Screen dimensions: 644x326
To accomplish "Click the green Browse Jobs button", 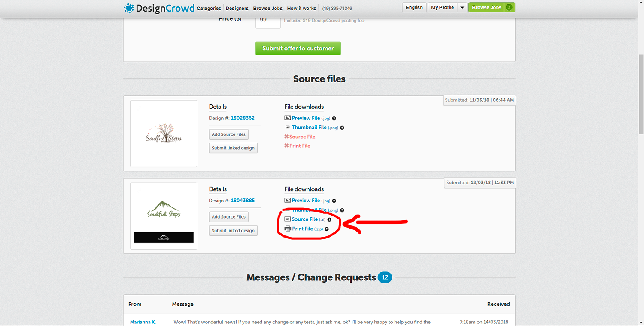I will pos(492,7).
